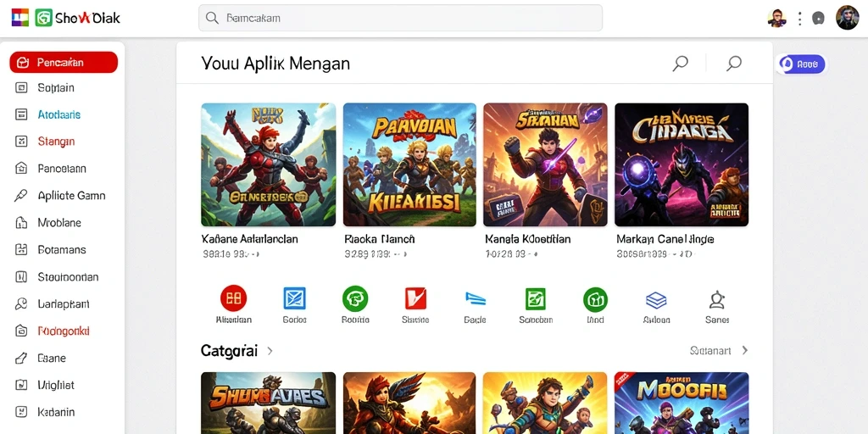Image resolution: width=868 pixels, height=434 pixels.
Task: Click the Markan Canel lingle title
Action: pos(665,239)
